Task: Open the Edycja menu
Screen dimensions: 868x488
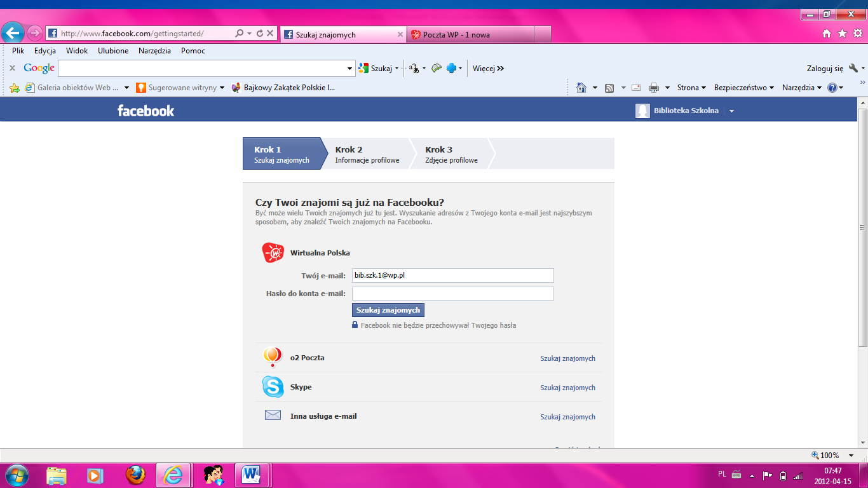Action: (45, 51)
